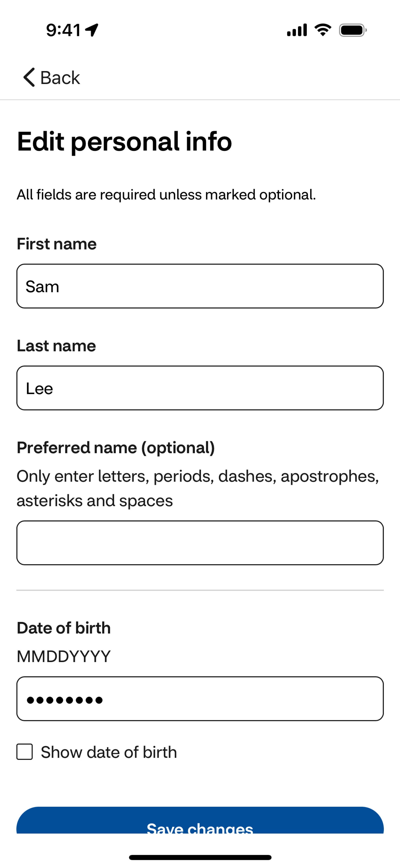Tap the 'Show date of birth' label text
Viewport: 400px width, 868px height.
(x=109, y=752)
